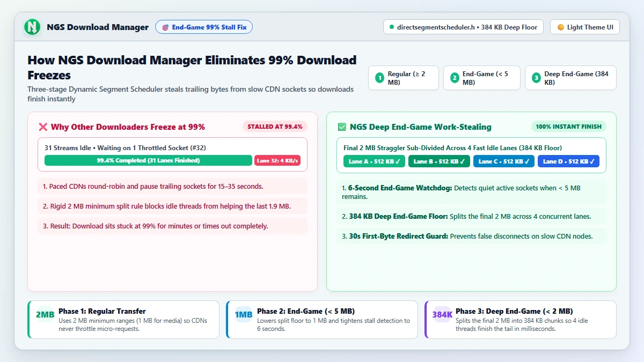
Task: Click the STALLED AT 99.4% badge
Action: (275, 127)
